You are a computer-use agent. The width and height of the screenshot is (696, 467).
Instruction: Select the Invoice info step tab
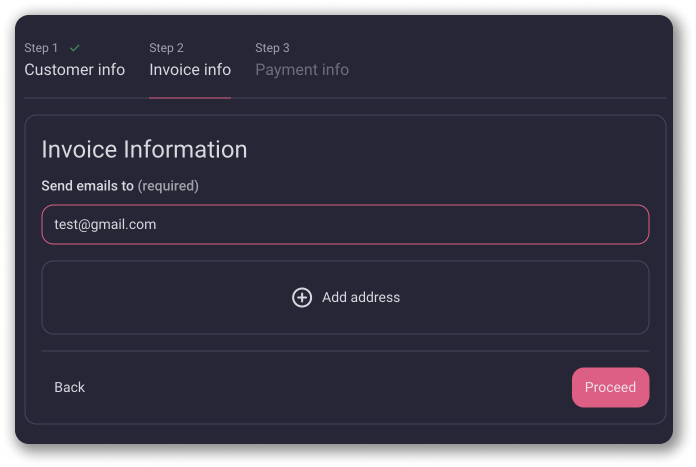coord(190,69)
